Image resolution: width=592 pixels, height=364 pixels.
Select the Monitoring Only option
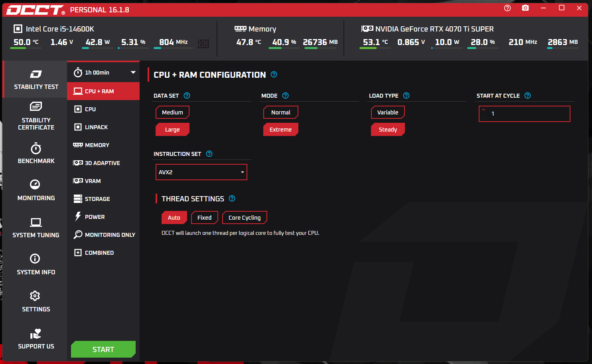pyautogui.click(x=103, y=235)
